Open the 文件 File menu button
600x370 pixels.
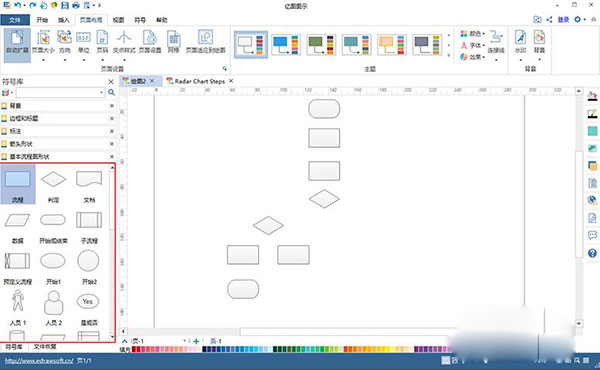pyautogui.click(x=15, y=20)
